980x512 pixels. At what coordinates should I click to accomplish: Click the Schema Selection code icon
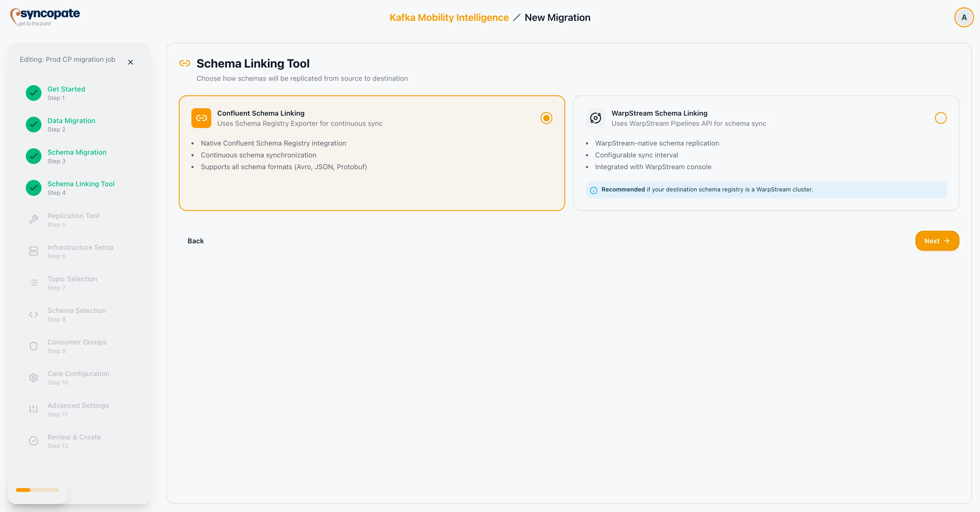coord(34,314)
